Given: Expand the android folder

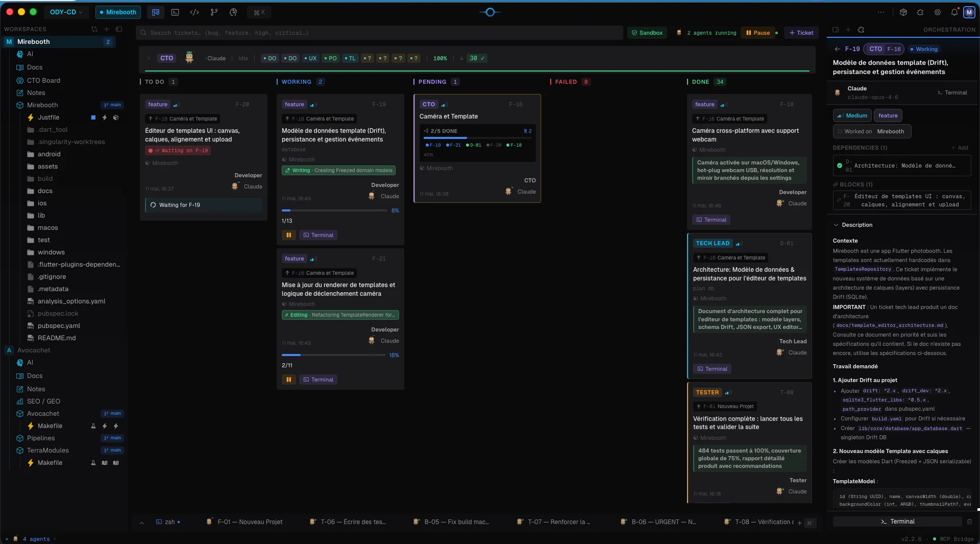Looking at the screenshot, I should point(49,154).
